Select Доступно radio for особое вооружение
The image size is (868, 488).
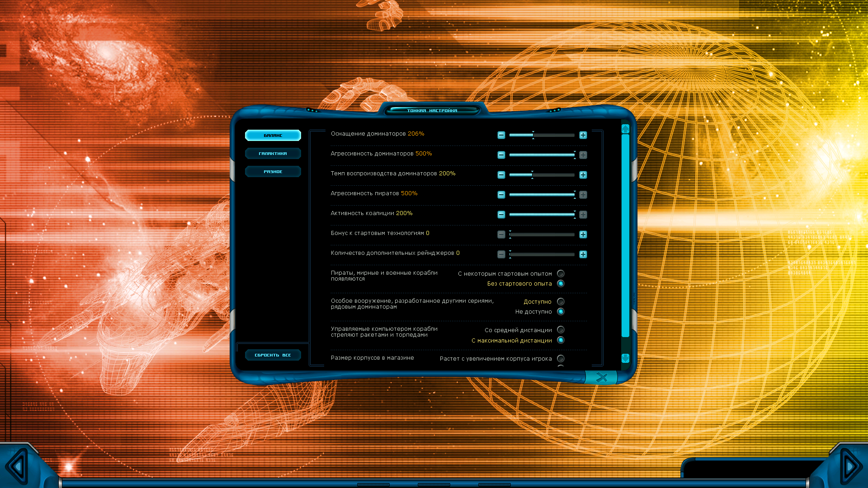(x=561, y=301)
